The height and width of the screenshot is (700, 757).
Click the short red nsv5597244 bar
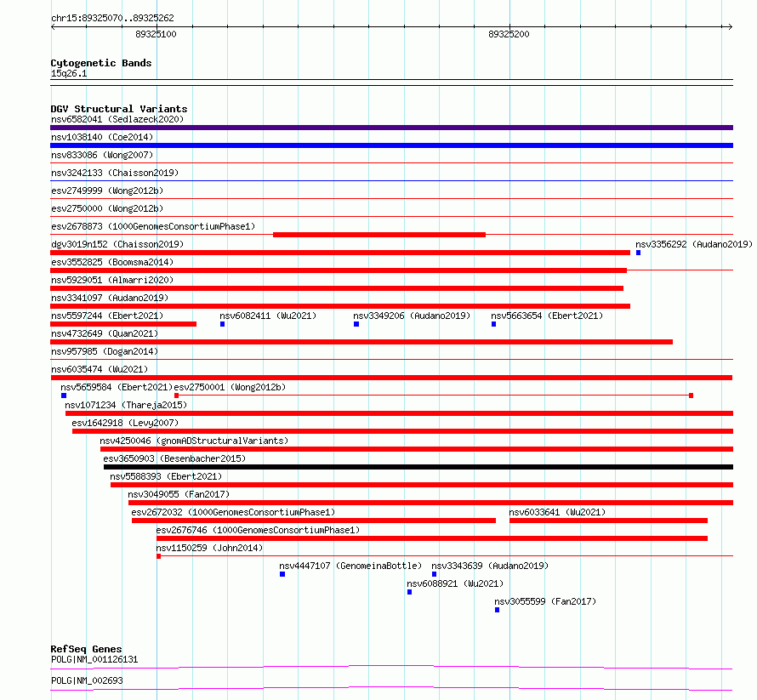[123, 324]
